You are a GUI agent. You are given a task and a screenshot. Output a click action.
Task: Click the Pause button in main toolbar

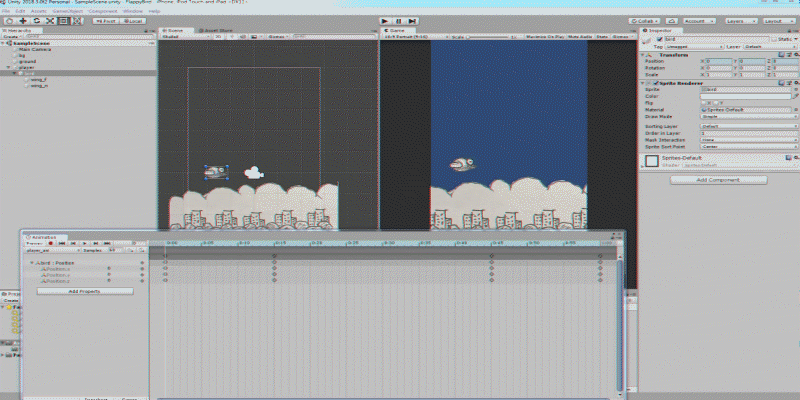coord(398,21)
